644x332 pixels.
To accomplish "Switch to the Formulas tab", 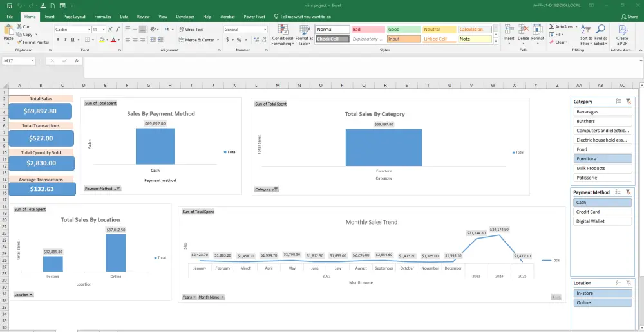I will pyautogui.click(x=102, y=17).
